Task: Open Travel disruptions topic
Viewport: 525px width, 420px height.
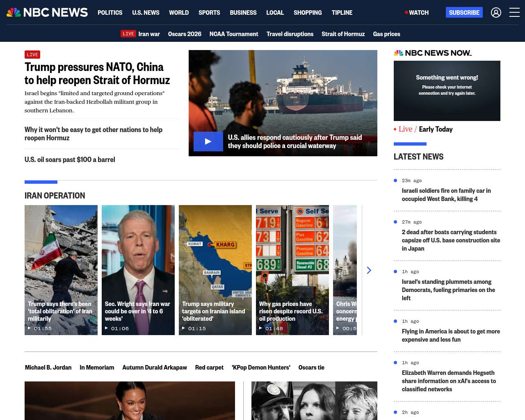Action: pos(290,34)
